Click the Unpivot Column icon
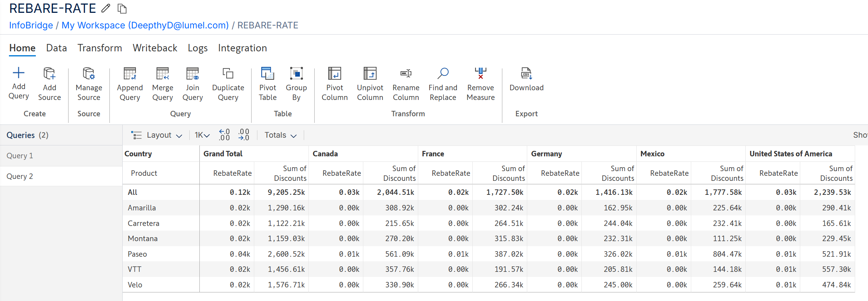Viewport: 868px width, 301px height. [370, 73]
